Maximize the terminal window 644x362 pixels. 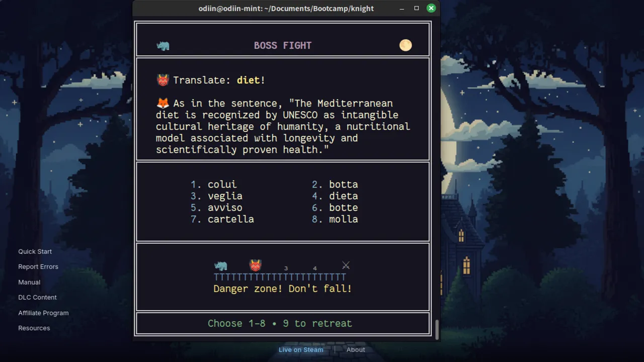click(x=417, y=8)
